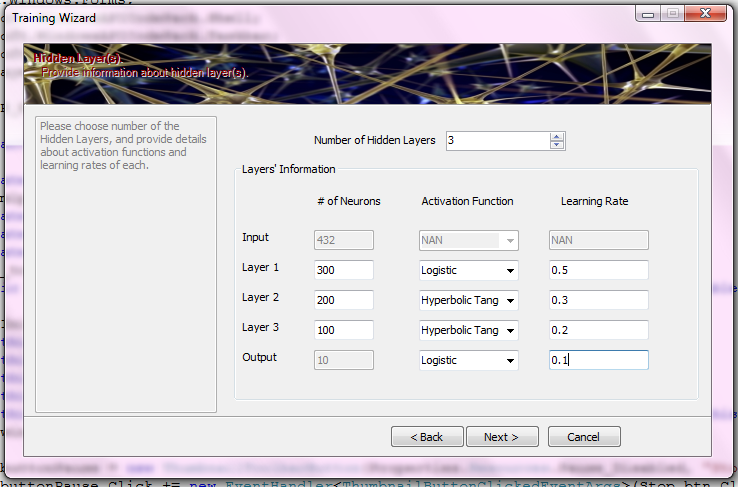Go back with the < Back button
This screenshot has height=487, width=738.
coord(427,437)
